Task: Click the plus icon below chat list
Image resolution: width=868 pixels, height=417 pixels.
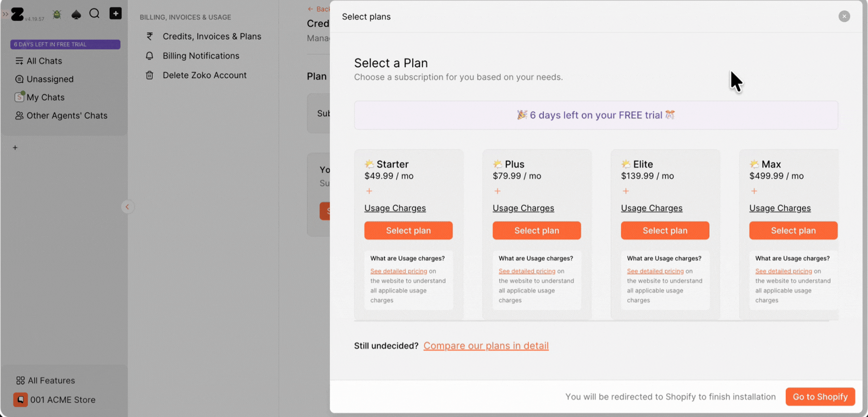Action: coord(15,148)
